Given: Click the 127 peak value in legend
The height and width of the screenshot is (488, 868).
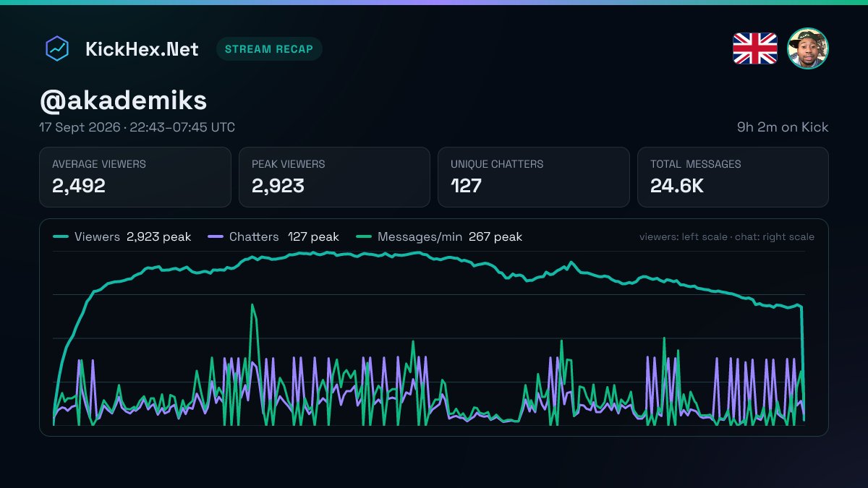Looking at the screenshot, I should click(x=314, y=236).
